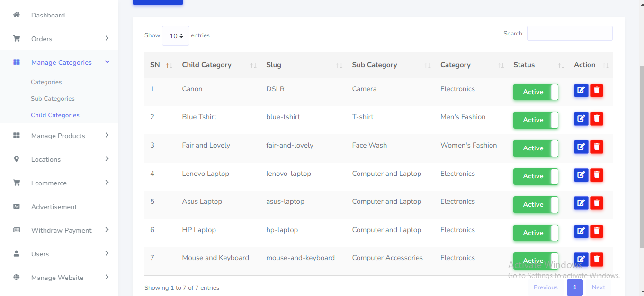This screenshot has width=644, height=296.
Task: Click the edit icon for Asus Laptop
Action: coord(581,203)
